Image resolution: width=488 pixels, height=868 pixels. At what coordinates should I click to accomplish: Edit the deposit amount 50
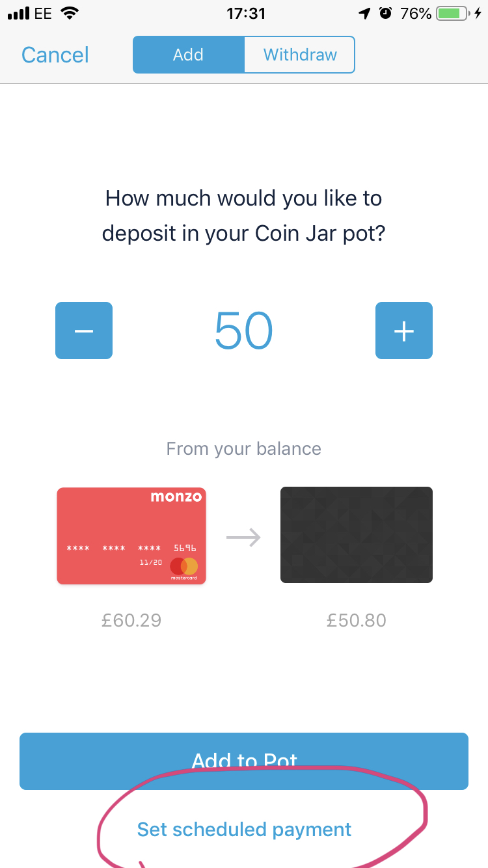[244, 331]
